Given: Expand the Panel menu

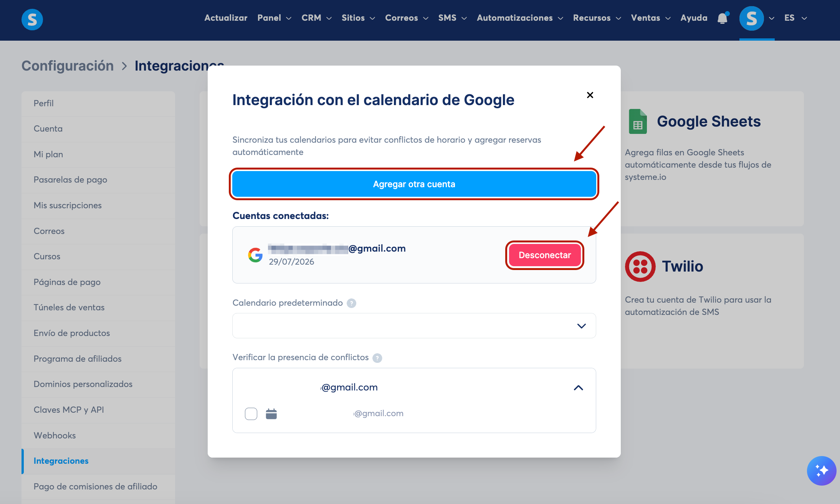Looking at the screenshot, I should (274, 18).
